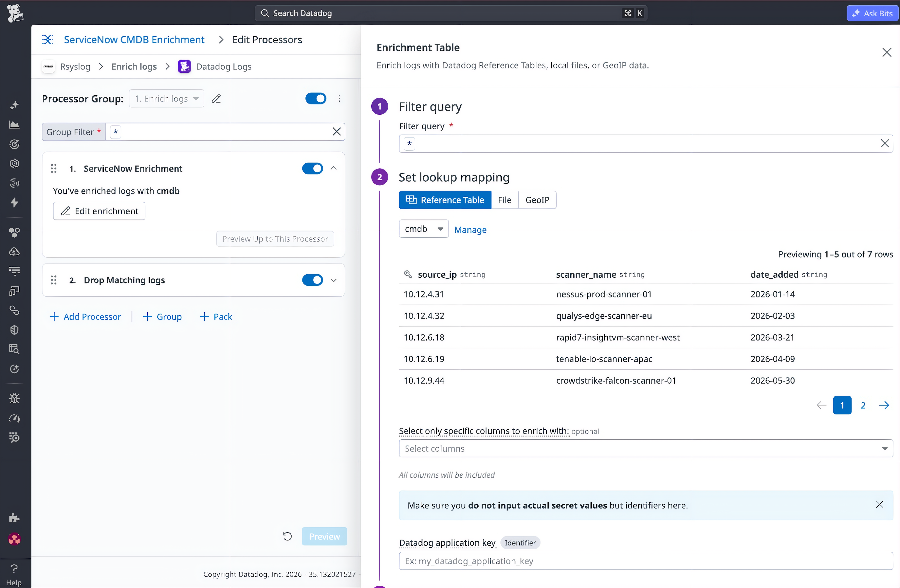Add a processor Pack
This screenshot has width=900, height=588.
216,317
